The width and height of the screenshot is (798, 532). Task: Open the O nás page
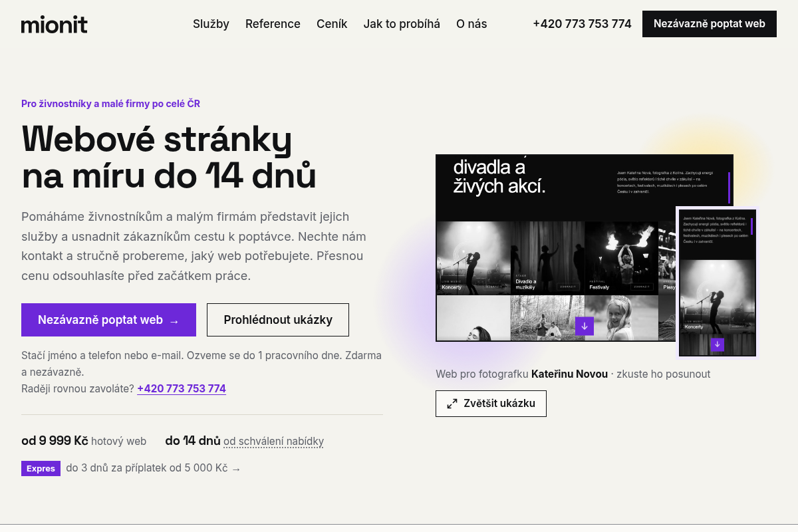coord(471,24)
